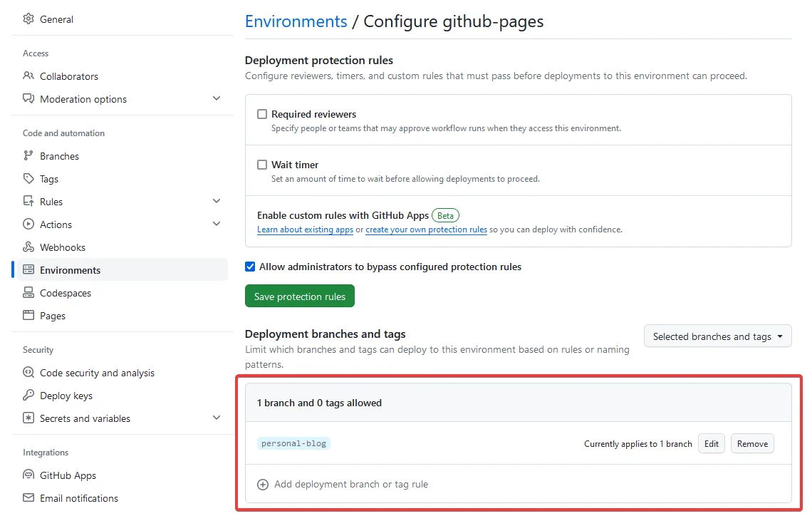Expand the Moderation options chevron
812x516 pixels.
click(217, 98)
